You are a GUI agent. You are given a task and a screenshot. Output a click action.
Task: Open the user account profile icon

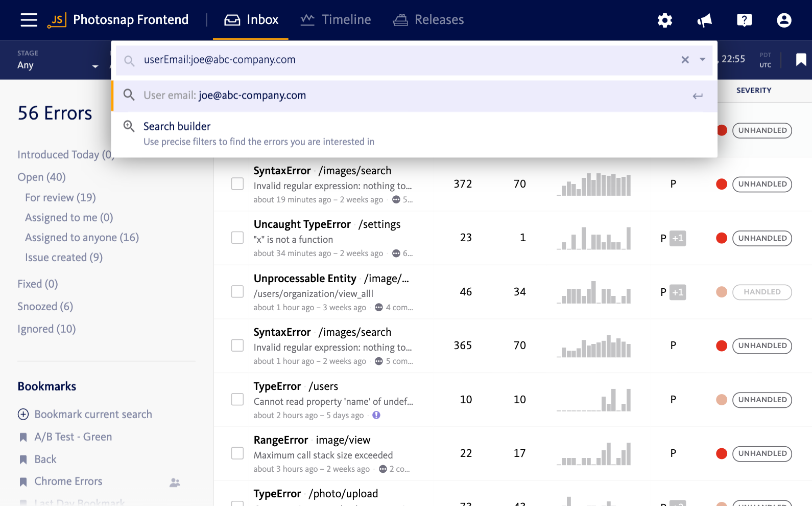(784, 20)
